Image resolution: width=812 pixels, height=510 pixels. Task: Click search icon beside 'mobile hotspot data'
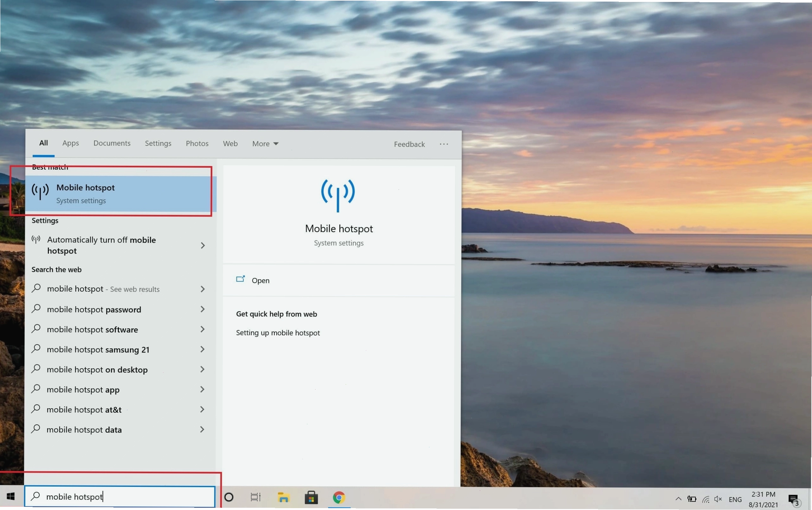click(x=35, y=429)
